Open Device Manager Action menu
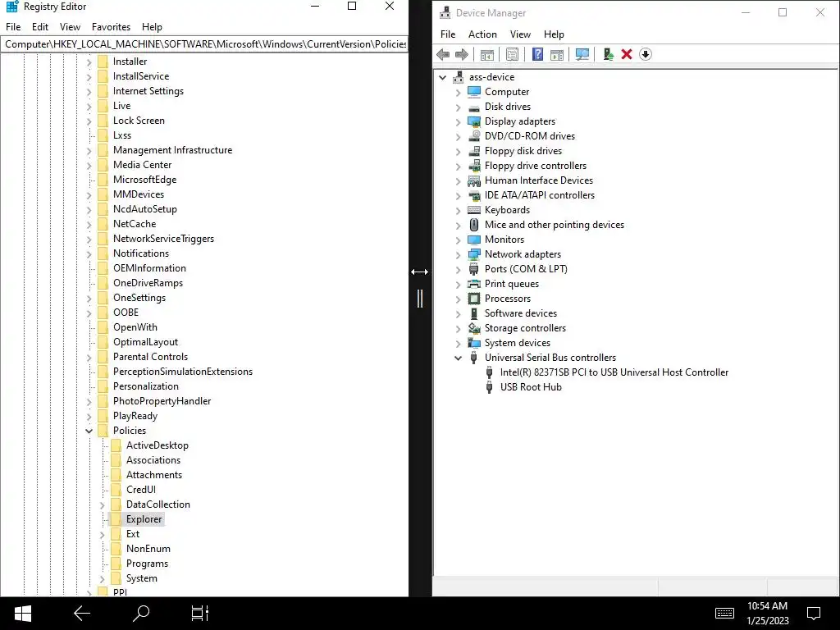Screen dimensions: 840x630 (x=482, y=34)
